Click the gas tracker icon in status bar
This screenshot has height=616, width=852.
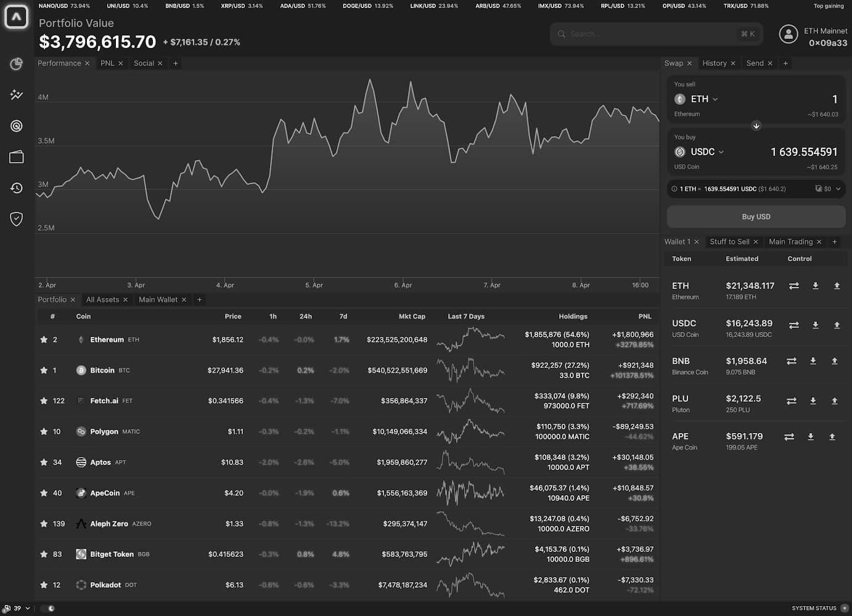click(7, 608)
